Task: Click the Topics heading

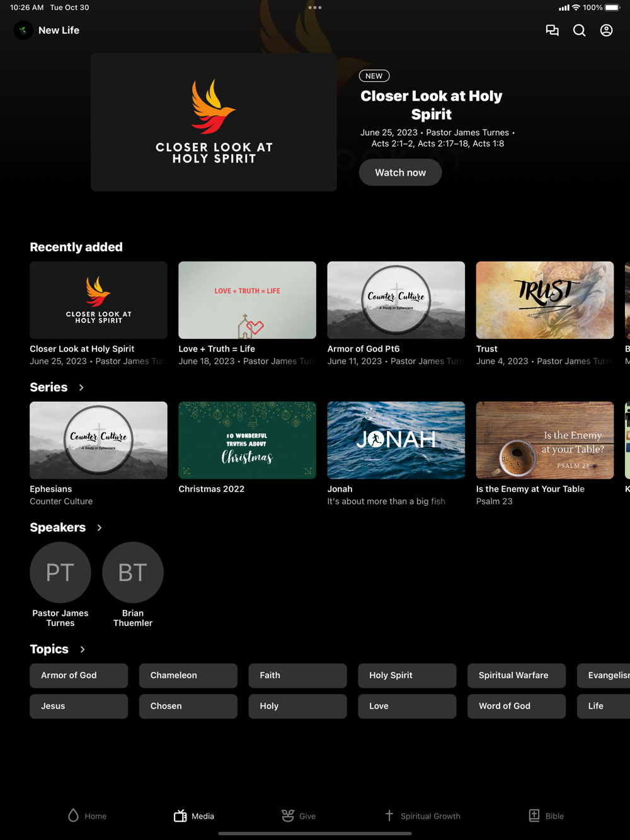Action: [49, 649]
